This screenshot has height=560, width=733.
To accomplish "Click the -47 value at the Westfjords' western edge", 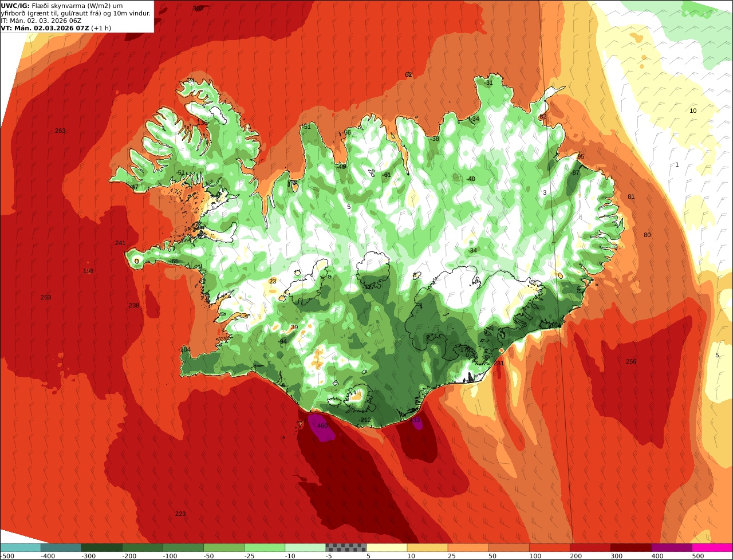I will [x=134, y=187].
